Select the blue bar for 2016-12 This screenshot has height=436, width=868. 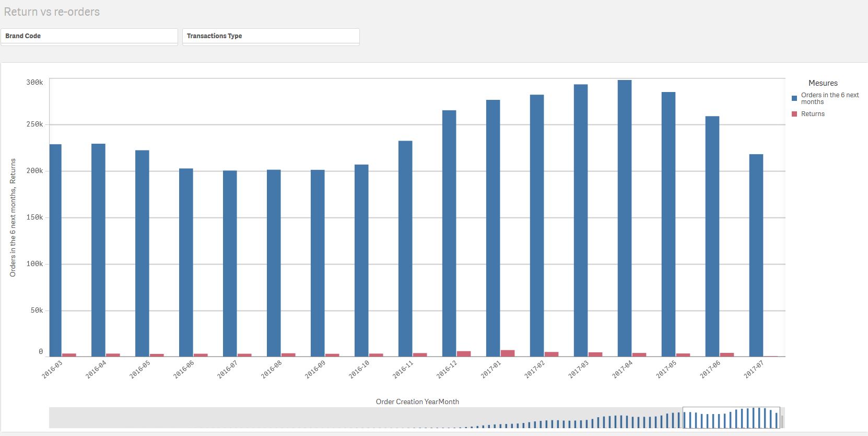[x=449, y=233]
